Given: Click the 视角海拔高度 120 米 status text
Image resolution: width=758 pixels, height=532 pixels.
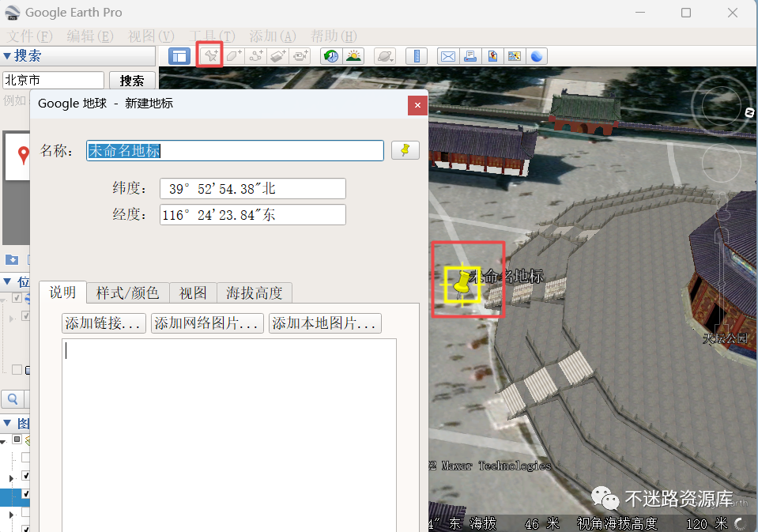Looking at the screenshot, I should (652, 523).
